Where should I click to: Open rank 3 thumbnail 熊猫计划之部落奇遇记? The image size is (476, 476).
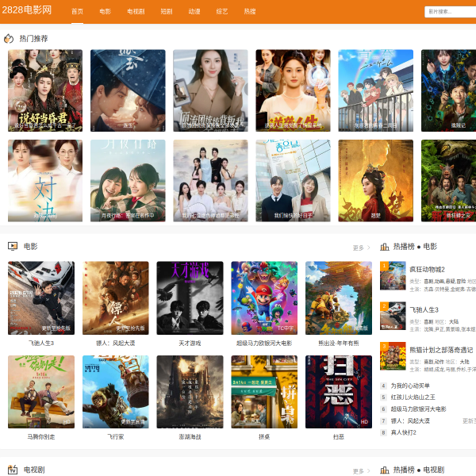pos(393,356)
